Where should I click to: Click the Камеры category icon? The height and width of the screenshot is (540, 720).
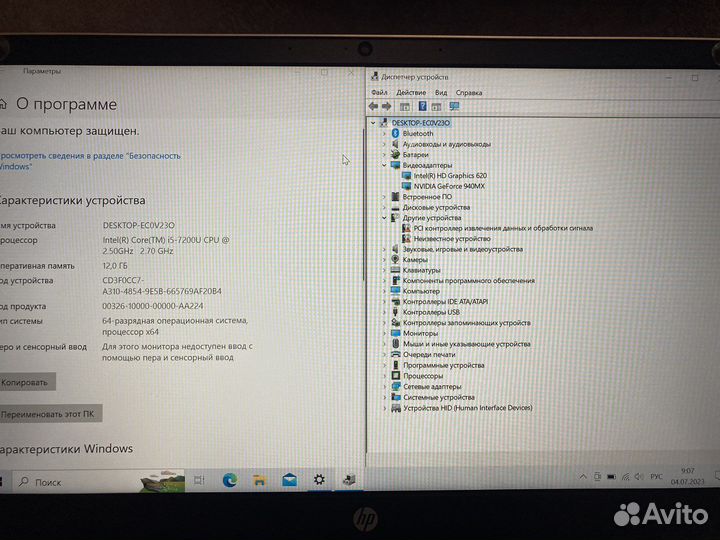(x=395, y=259)
